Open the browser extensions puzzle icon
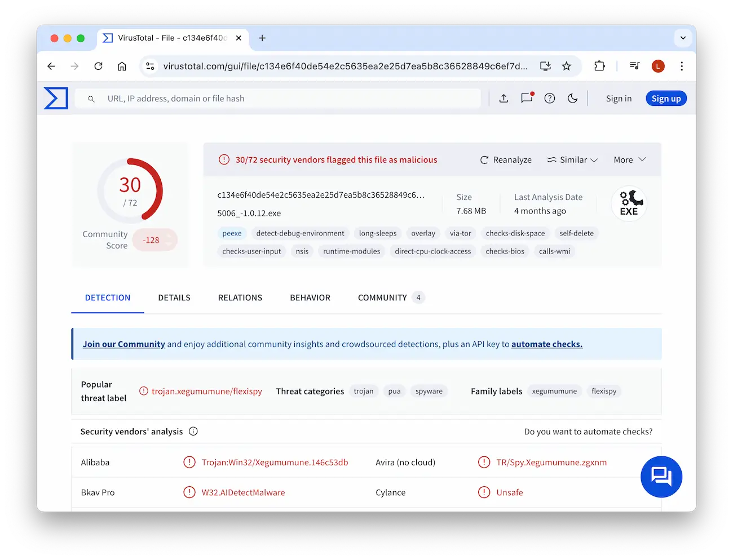Screen dimensions: 733x560 tap(599, 66)
